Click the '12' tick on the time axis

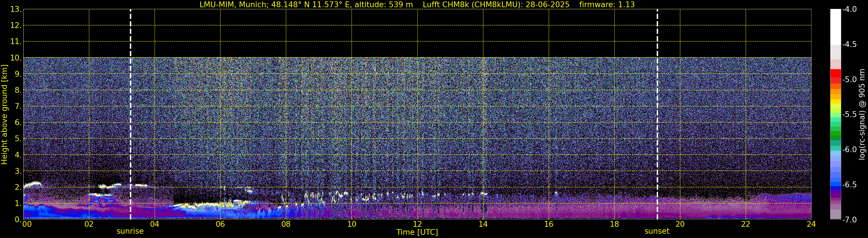(417, 224)
